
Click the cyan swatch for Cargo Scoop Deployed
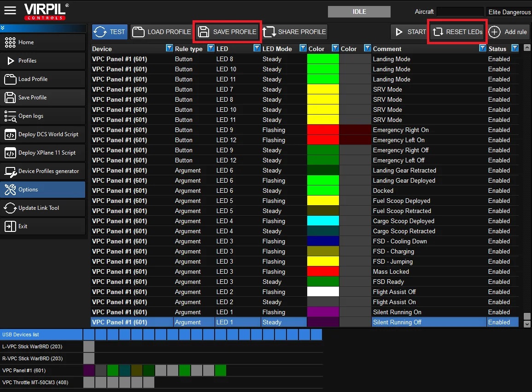(323, 221)
